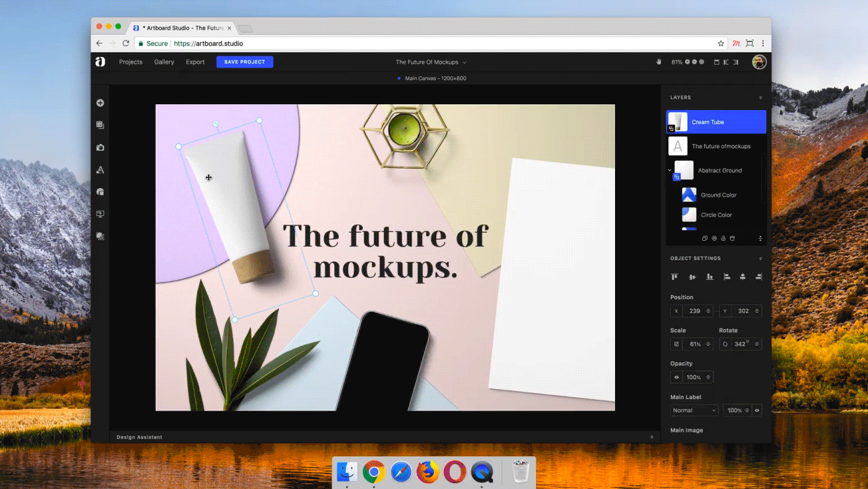868x489 pixels.
Task: Click the Layers panel height adjust arrows icon
Action: (761, 238)
